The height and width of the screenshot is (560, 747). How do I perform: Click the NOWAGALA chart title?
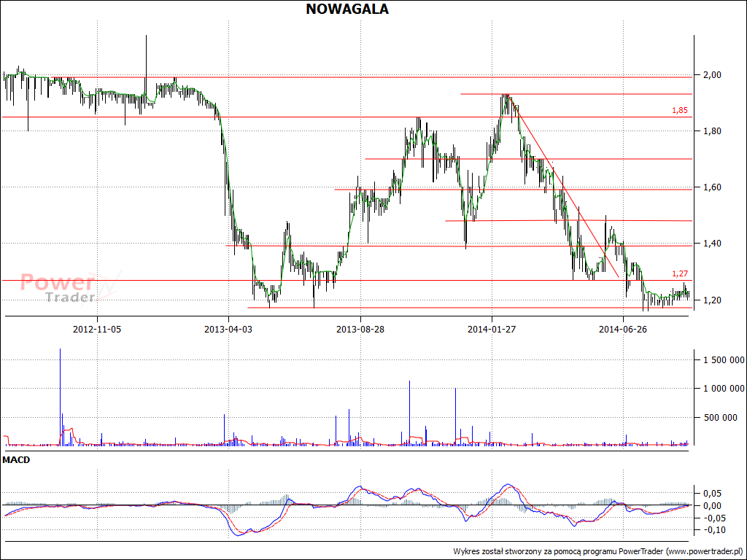pyautogui.click(x=347, y=9)
